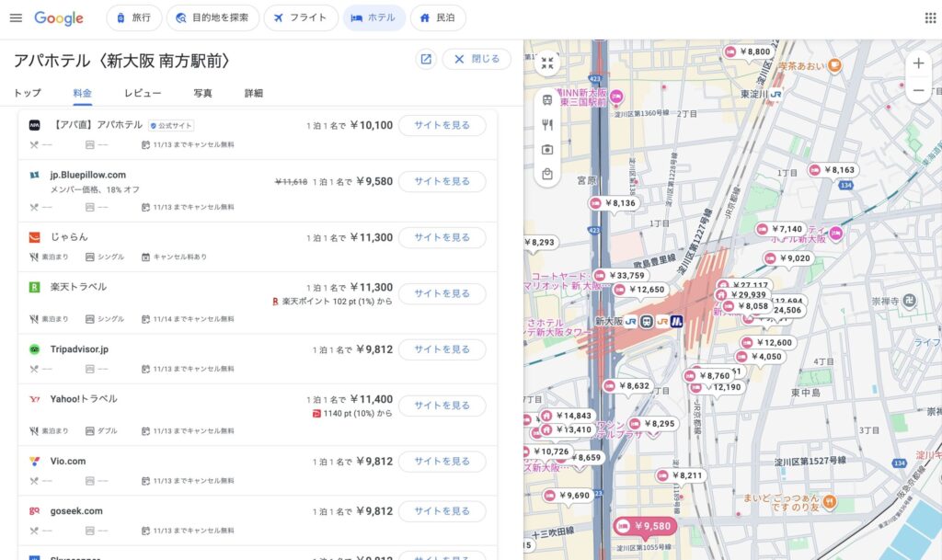Open hotel in new window icon
The height and width of the screenshot is (560, 942).
[x=426, y=59]
